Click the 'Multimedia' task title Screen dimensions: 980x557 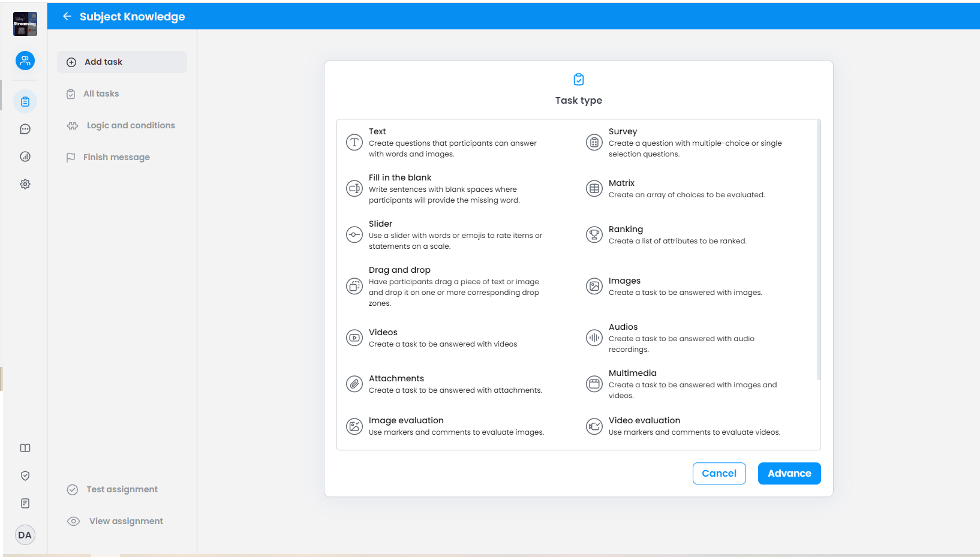click(632, 373)
